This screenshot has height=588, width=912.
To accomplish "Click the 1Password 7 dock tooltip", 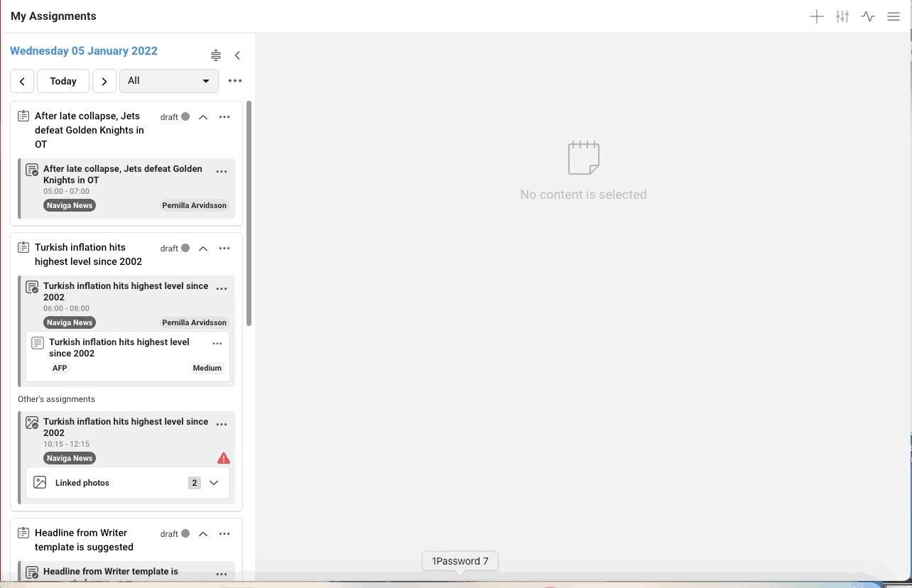I will [x=460, y=561].
